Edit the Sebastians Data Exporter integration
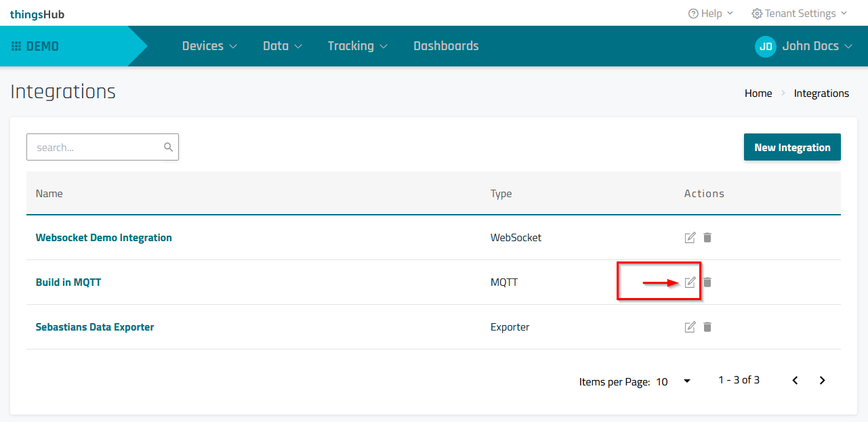This screenshot has height=422, width=868. (x=690, y=327)
